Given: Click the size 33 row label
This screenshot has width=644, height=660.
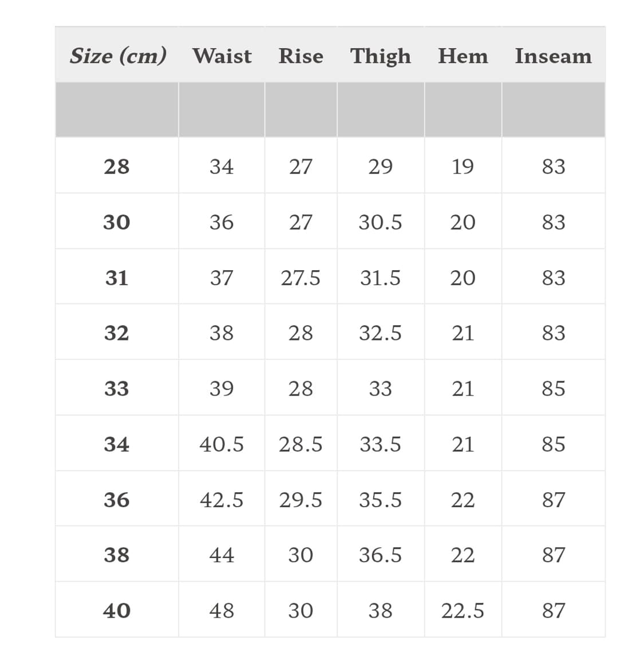Looking at the screenshot, I should coord(117,389).
